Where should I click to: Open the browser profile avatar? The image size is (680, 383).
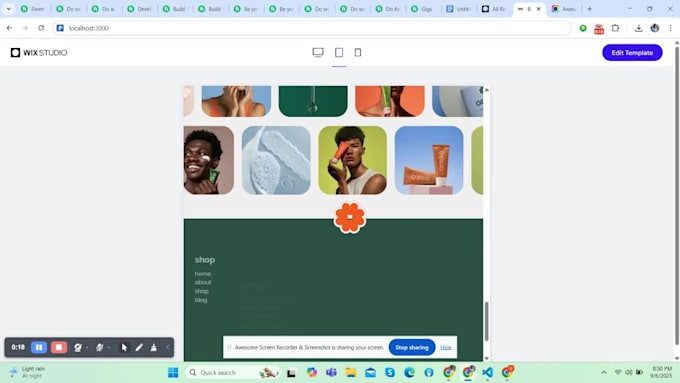(654, 28)
